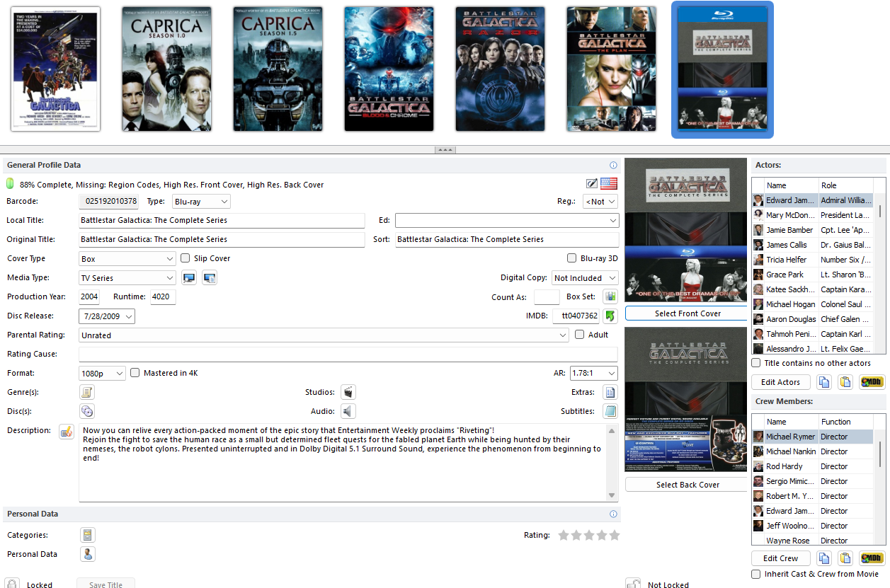Set rating with the first star

click(564, 535)
